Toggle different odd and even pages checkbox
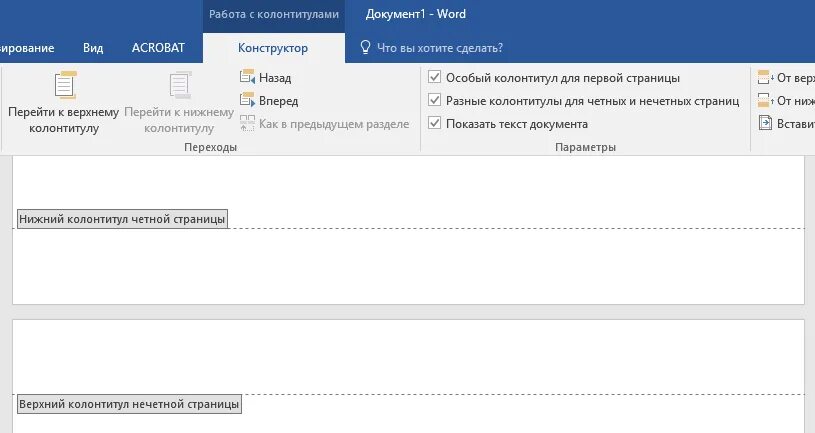Viewport: 815px width, 433px height. pyautogui.click(x=434, y=100)
